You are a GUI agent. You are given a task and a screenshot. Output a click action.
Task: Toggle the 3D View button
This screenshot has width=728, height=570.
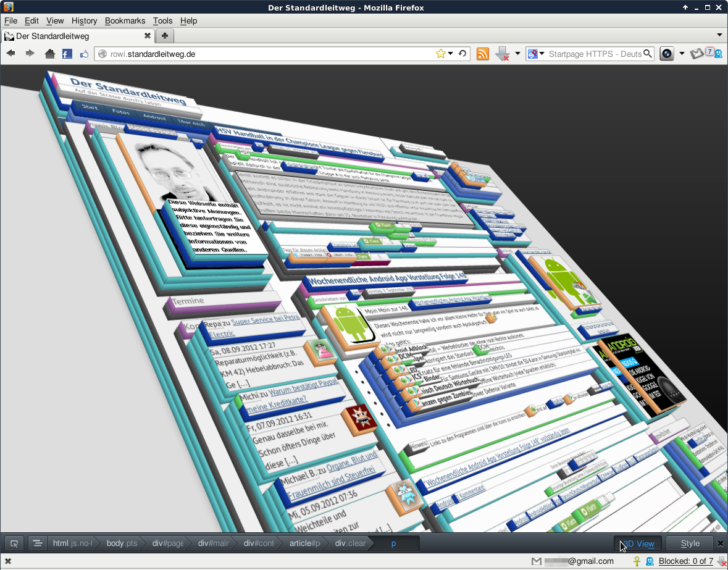638,543
